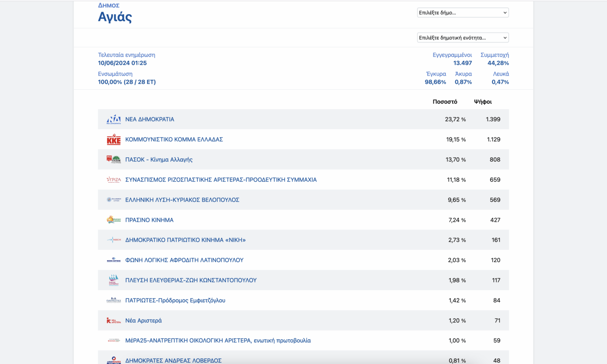Click the ΣΥΡΙΖΑ party logo

click(114, 180)
